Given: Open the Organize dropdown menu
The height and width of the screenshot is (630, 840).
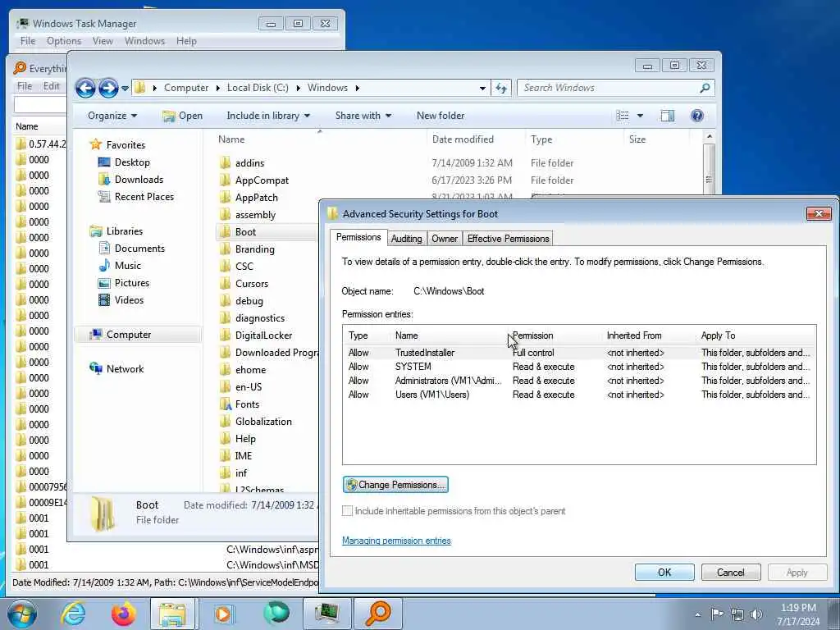Looking at the screenshot, I should (x=112, y=116).
